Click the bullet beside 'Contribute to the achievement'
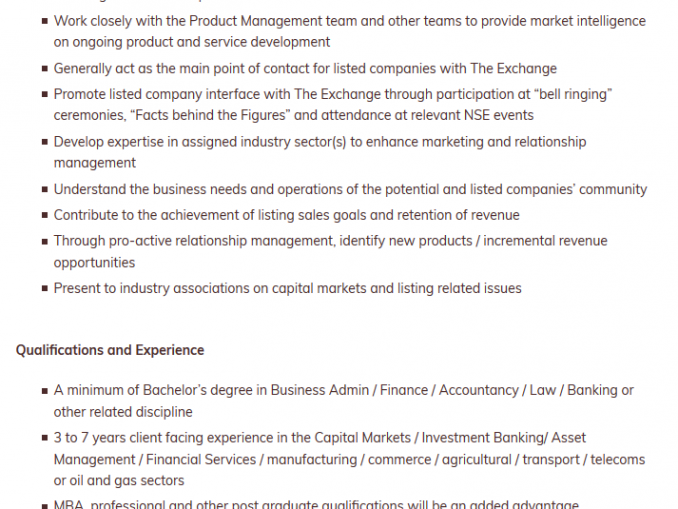 (45, 215)
